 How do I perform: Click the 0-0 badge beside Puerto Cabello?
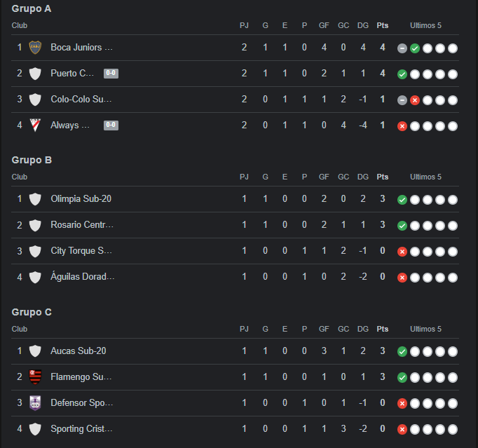pyautogui.click(x=111, y=73)
